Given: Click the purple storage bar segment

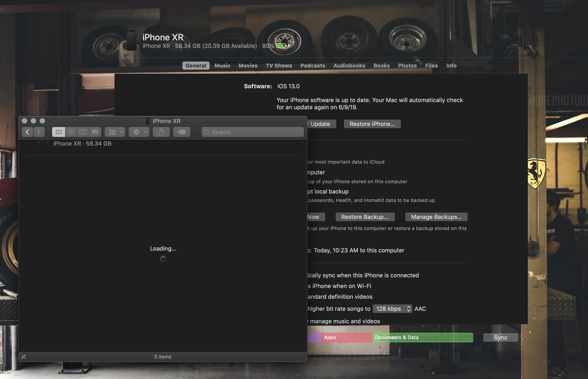Looking at the screenshot, I should pos(314,337).
